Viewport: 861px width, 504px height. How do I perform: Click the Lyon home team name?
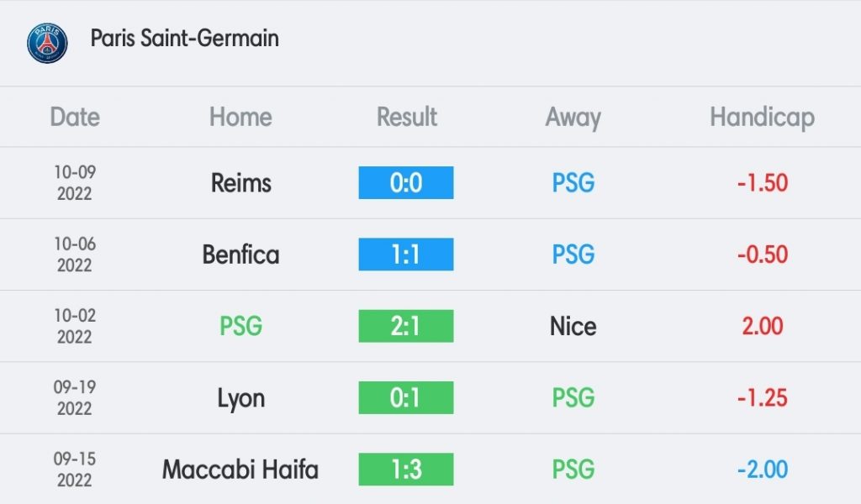240,399
